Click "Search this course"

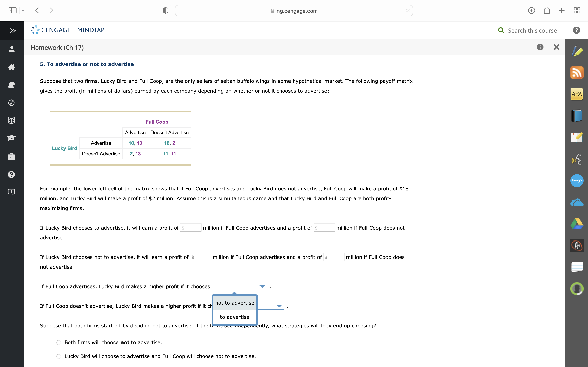click(532, 30)
